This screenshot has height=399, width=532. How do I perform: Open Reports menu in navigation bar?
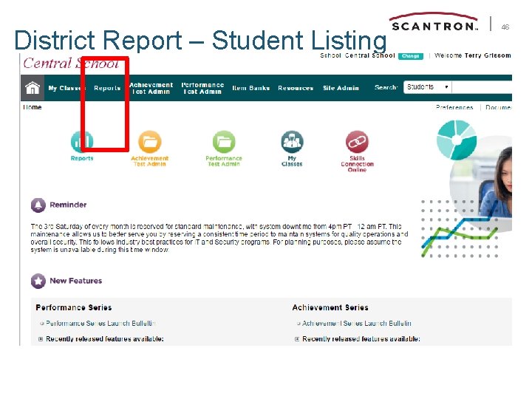pyautogui.click(x=107, y=88)
